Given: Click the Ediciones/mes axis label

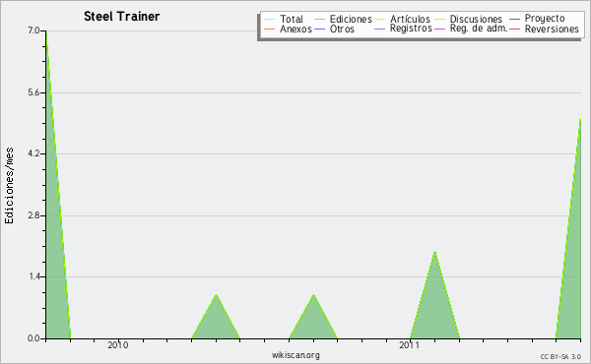Looking at the screenshot, I should click(9, 186).
